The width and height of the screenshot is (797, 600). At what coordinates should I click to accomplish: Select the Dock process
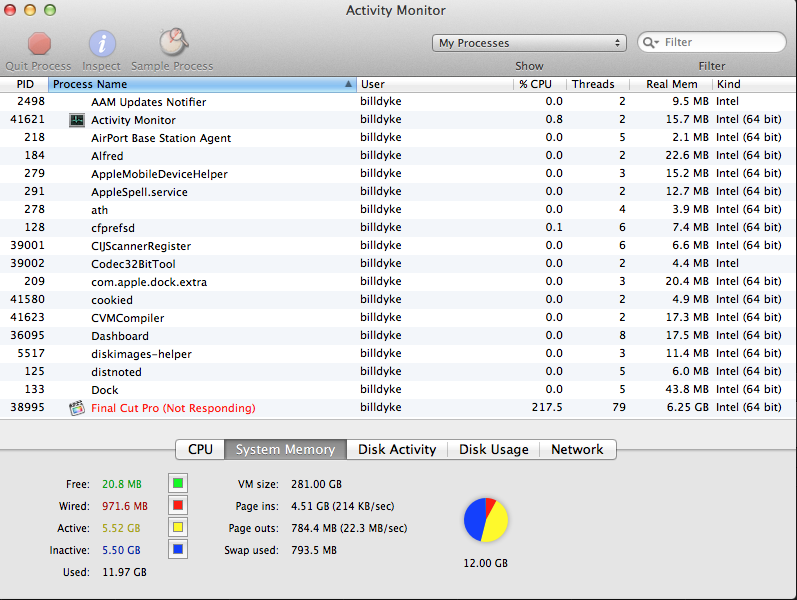click(x=105, y=390)
